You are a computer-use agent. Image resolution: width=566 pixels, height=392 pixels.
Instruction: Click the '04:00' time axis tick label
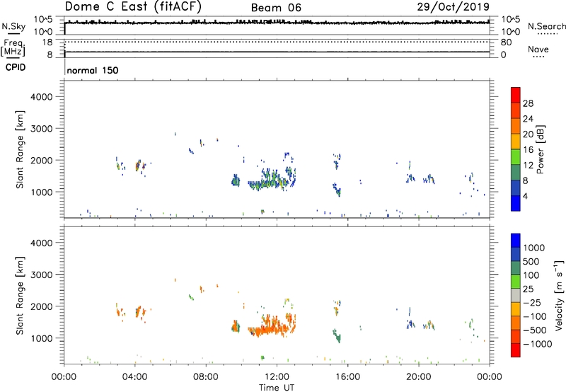coord(135,377)
